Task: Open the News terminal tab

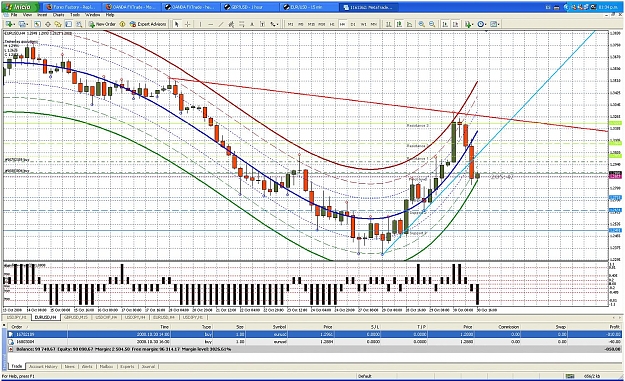Action: [x=69, y=366]
